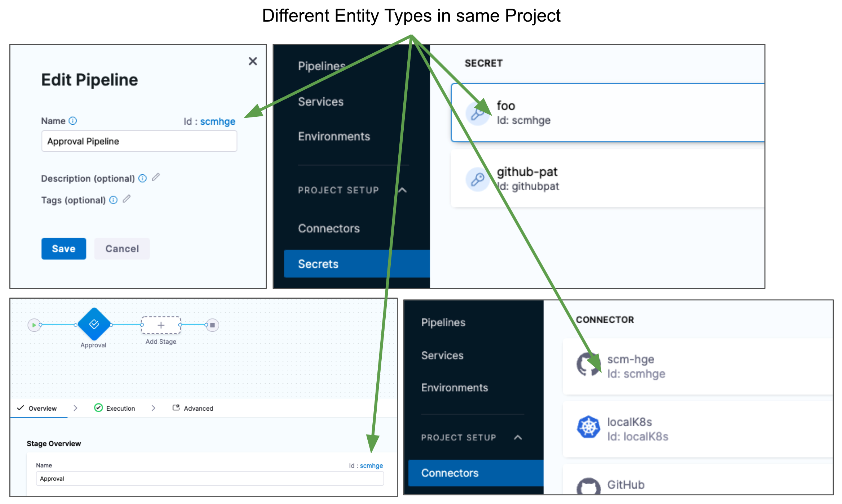The image size is (842, 504).
Task: Save the pipeline changes
Action: tap(63, 249)
